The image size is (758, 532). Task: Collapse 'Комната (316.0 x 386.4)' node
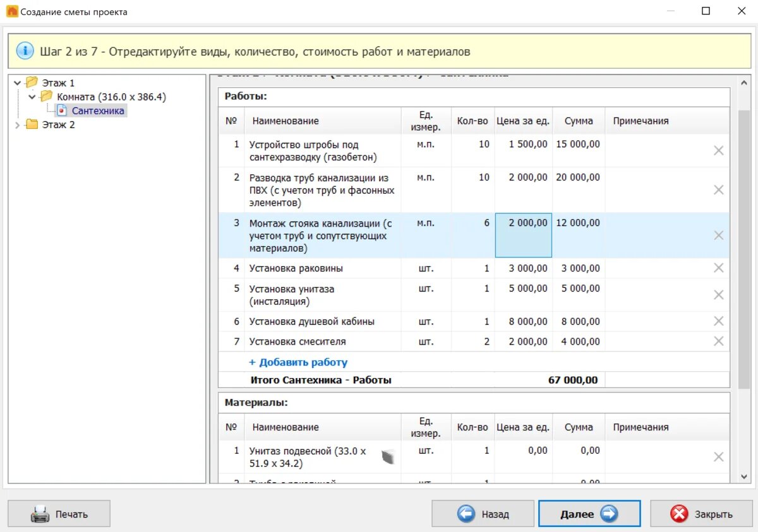[x=32, y=97]
